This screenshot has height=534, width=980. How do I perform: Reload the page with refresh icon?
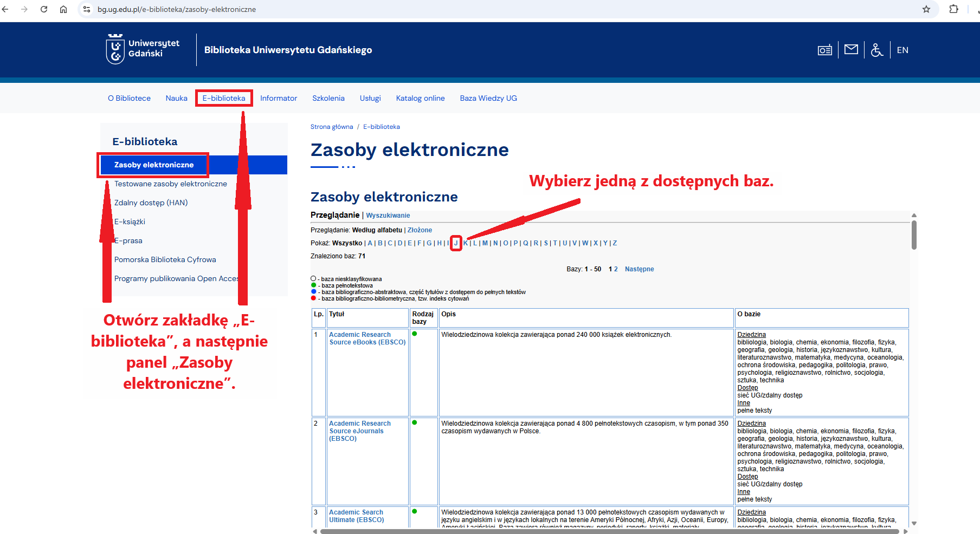click(44, 9)
